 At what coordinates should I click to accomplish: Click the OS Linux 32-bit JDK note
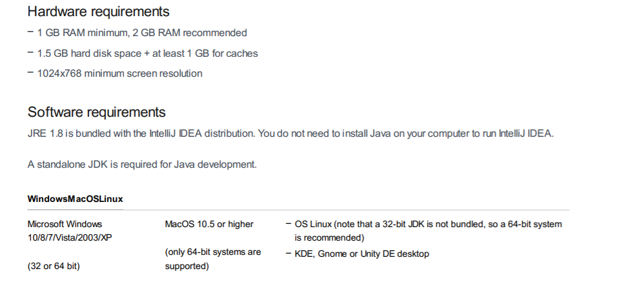click(x=428, y=230)
